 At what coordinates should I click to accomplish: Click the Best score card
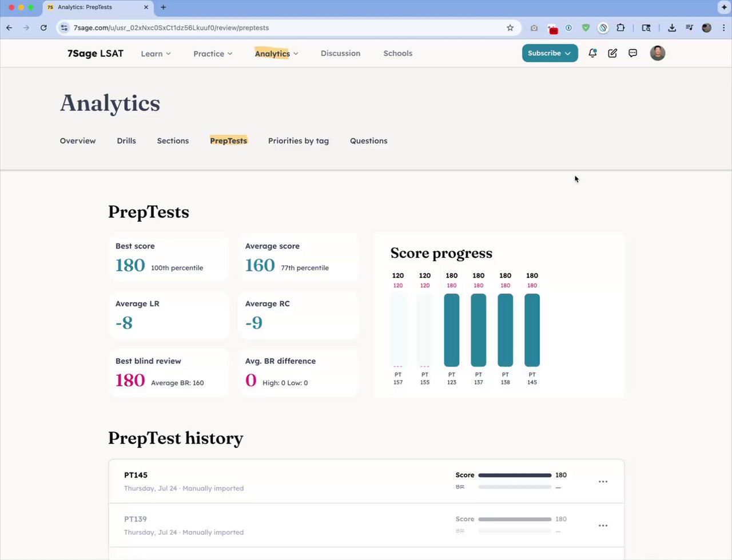(x=168, y=258)
